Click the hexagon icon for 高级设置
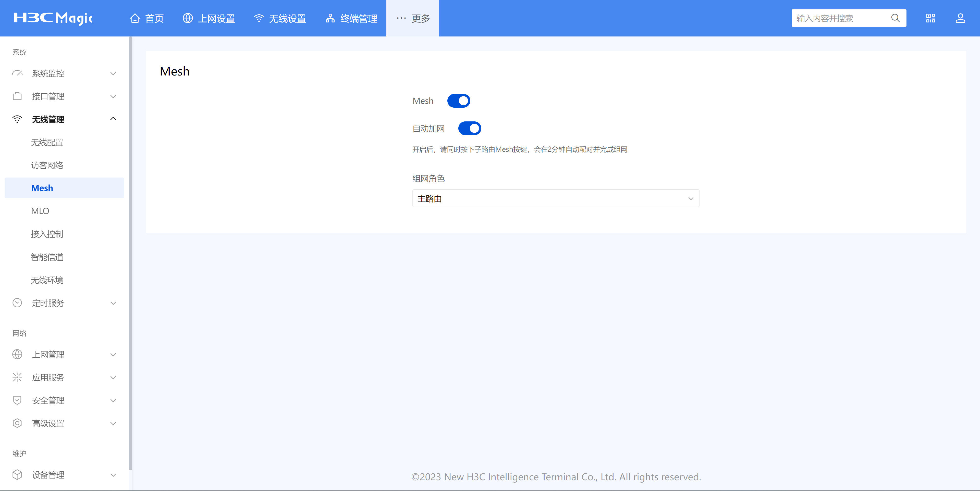This screenshot has width=980, height=491. (17, 423)
